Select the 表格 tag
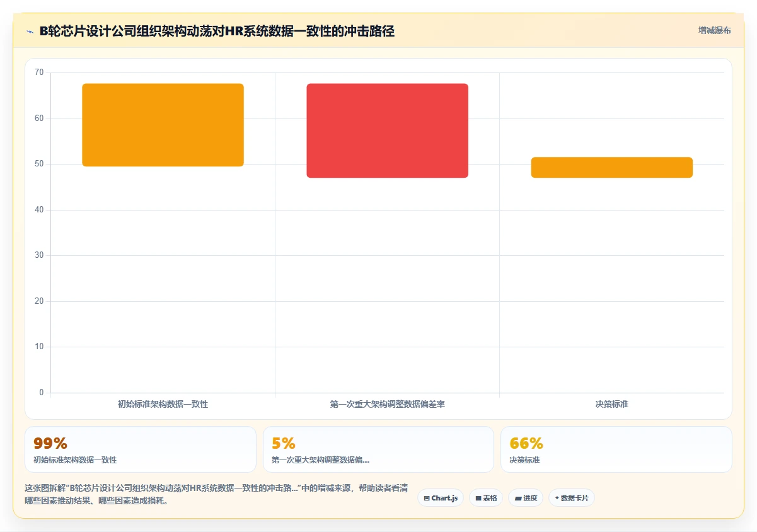 [x=486, y=498]
